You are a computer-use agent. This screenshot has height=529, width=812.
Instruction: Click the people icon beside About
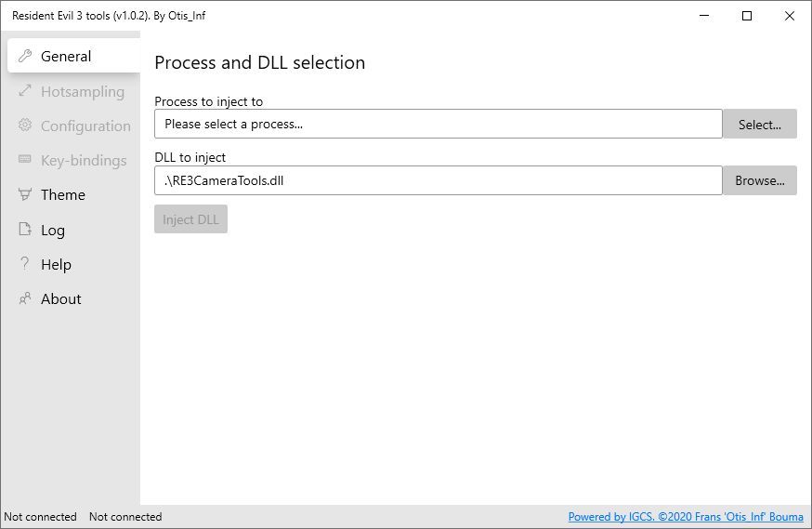25,298
